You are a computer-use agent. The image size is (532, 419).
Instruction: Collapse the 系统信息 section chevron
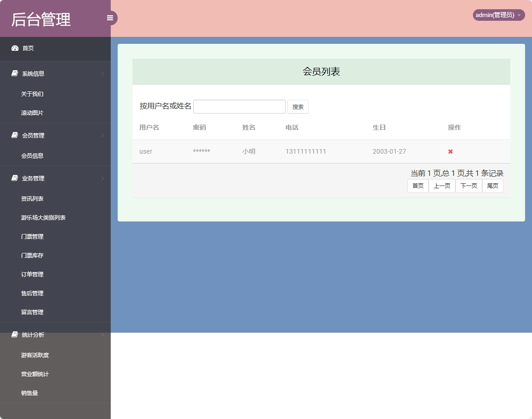(x=102, y=73)
